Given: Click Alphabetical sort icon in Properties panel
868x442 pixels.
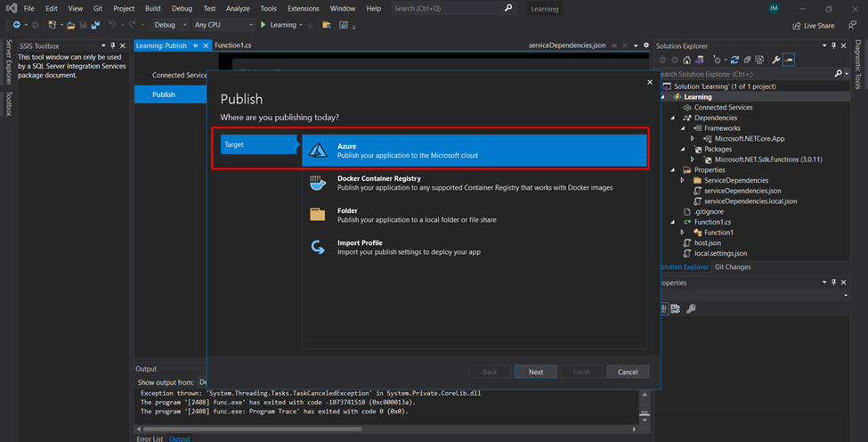Looking at the screenshot, I should coord(676,309).
